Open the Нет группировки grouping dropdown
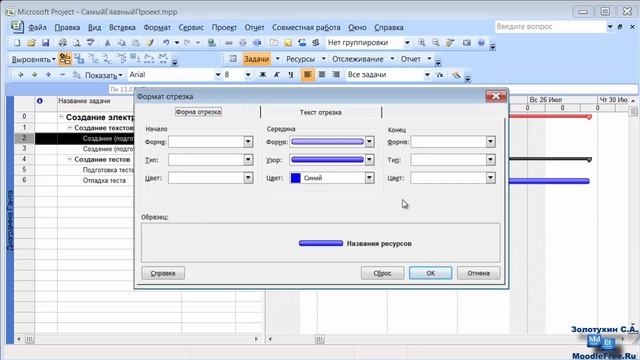 pos(407,42)
